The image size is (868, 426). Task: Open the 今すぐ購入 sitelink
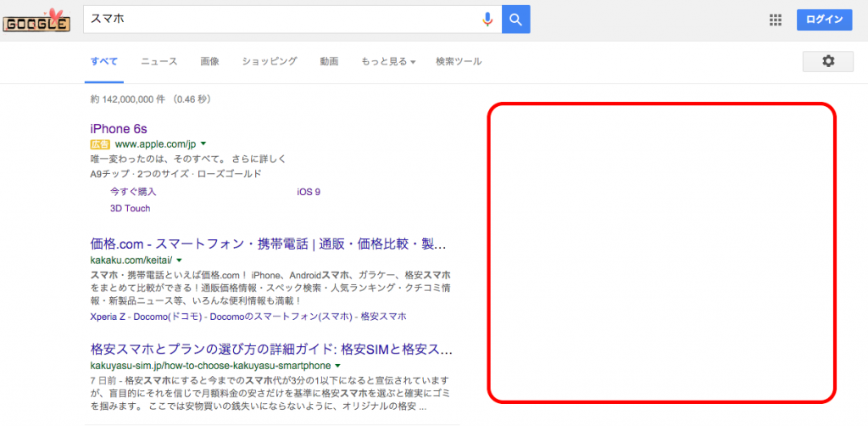pos(133,192)
